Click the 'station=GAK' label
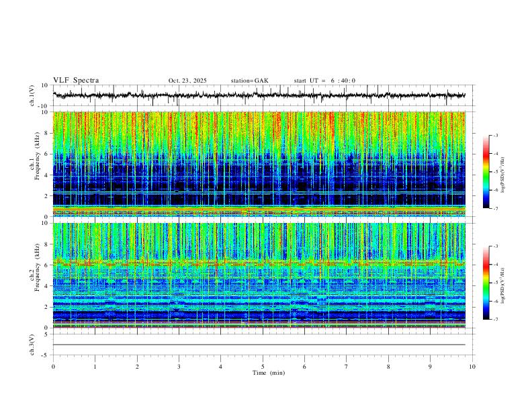The height and width of the screenshot is (411, 532). (x=249, y=81)
